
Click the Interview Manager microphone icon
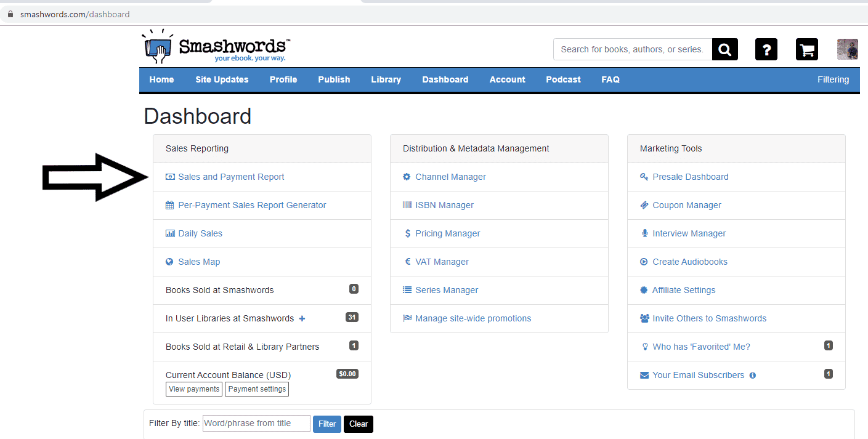(644, 233)
